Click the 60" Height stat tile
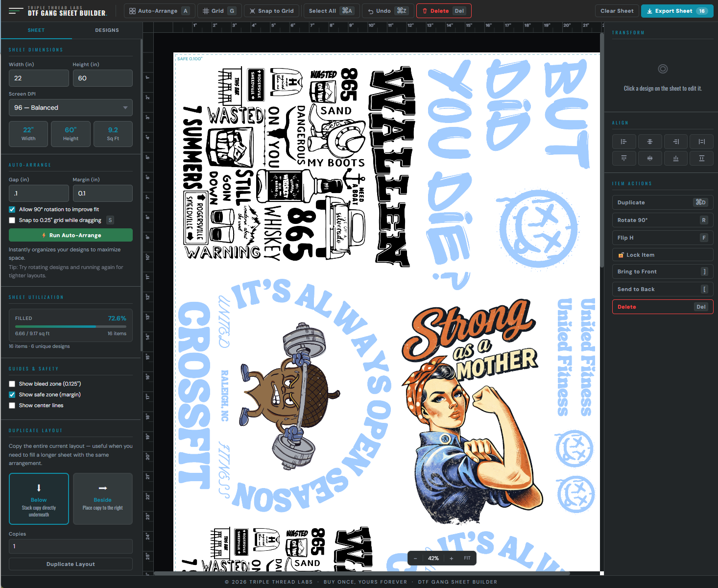Image resolution: width=718 pixels, height=588 pixels. (71, 134)
